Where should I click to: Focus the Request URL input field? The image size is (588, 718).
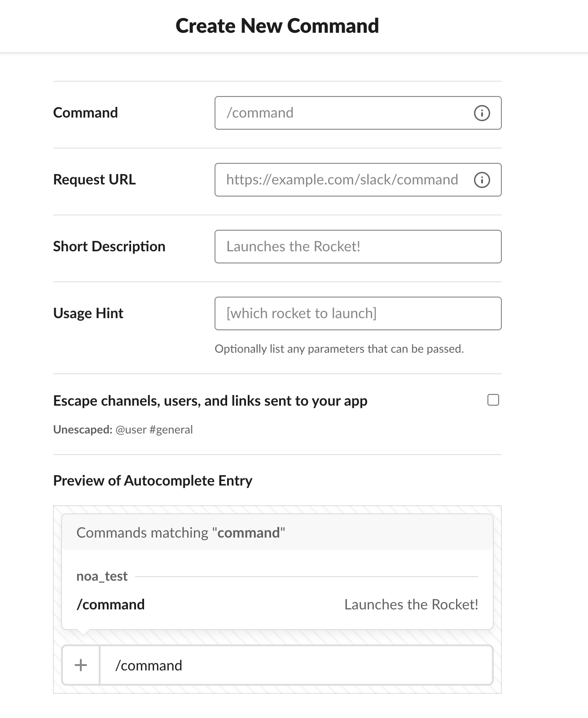(x=358, y=180)
